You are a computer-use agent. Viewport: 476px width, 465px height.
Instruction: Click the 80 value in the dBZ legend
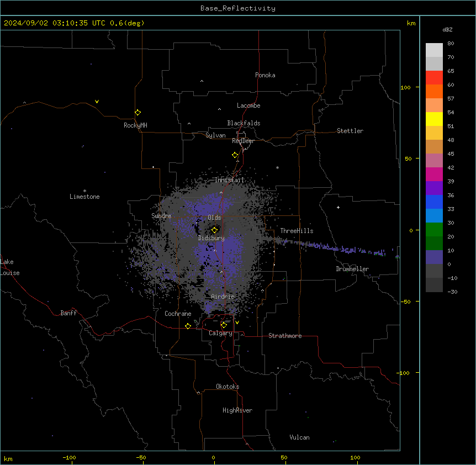(451, 44)
